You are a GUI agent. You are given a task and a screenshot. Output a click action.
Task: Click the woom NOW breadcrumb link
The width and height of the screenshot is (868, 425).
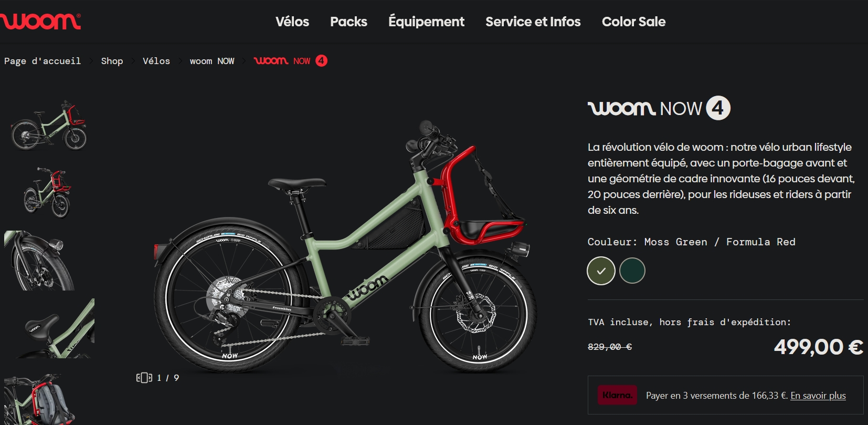point(212,61)
